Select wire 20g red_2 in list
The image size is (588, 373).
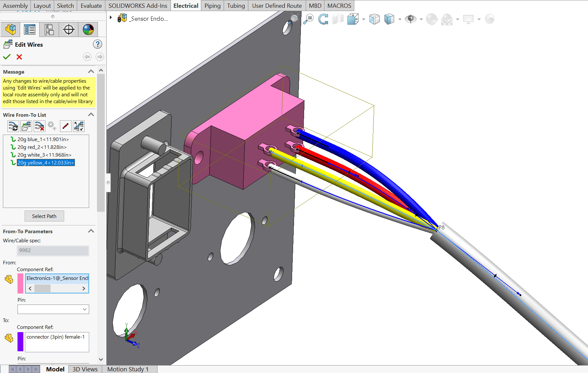42,147
